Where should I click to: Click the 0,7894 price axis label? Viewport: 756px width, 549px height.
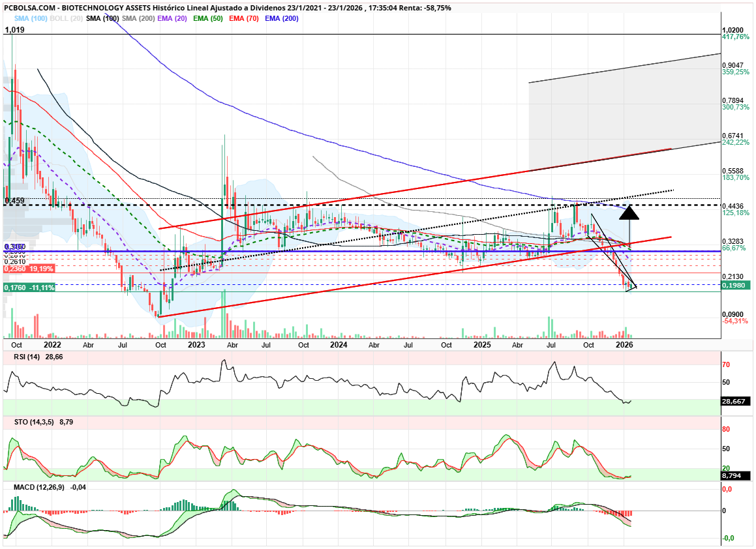pos(733,100)
